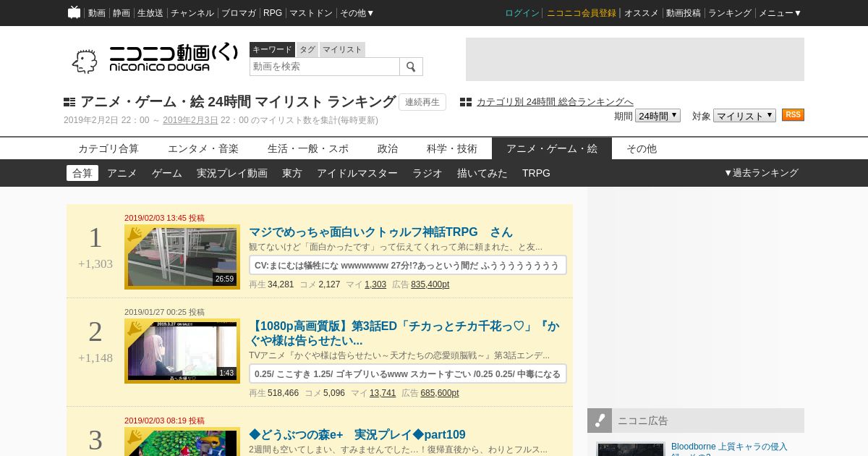Expand the メニュー▼ dropdown

(780, 13)
